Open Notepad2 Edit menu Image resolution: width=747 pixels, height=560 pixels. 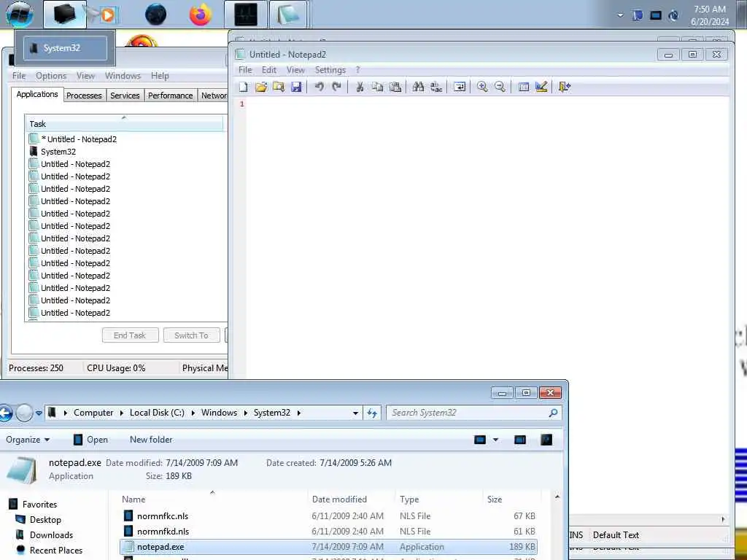268,70
